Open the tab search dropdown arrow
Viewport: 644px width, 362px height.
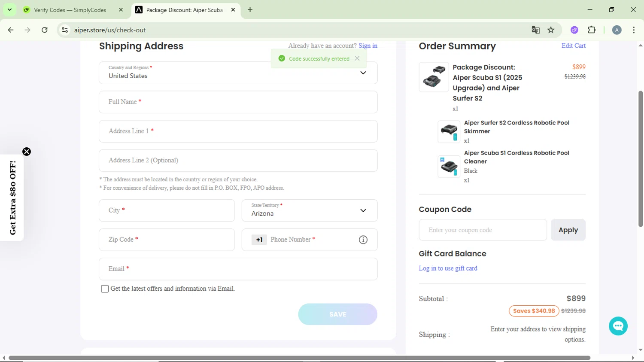[x=9, y=9]
